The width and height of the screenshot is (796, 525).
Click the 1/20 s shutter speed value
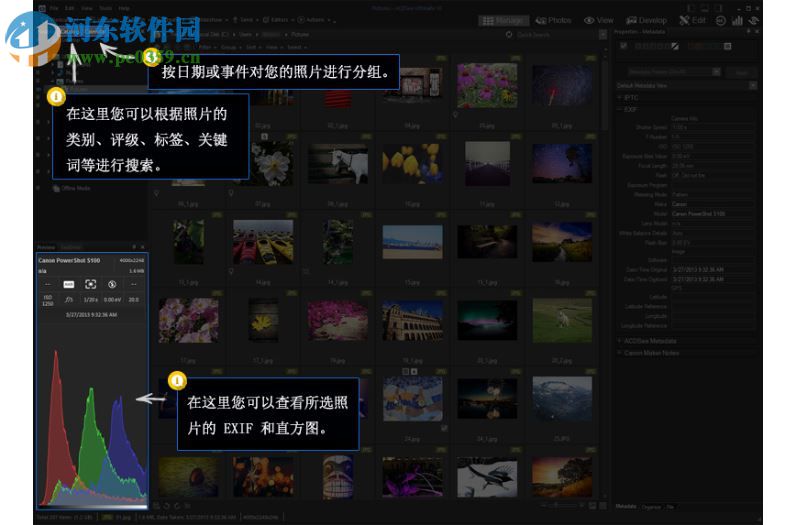tap(90, 300)
